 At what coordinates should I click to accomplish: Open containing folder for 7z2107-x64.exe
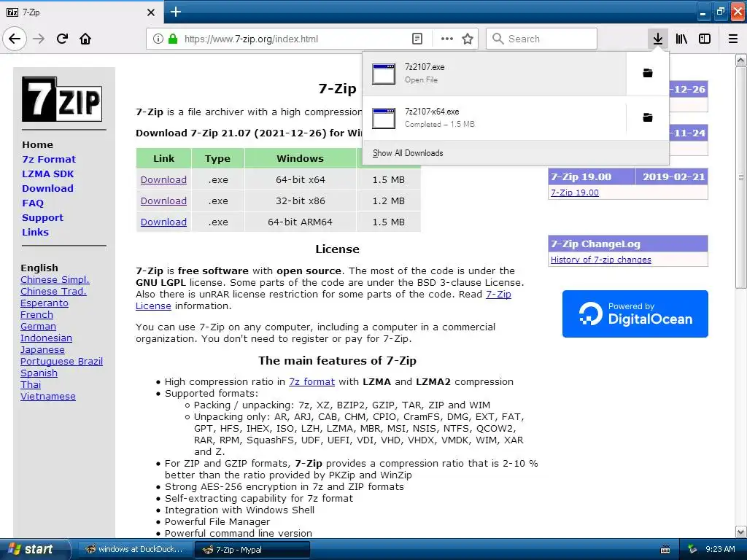[x=648, y=117]
